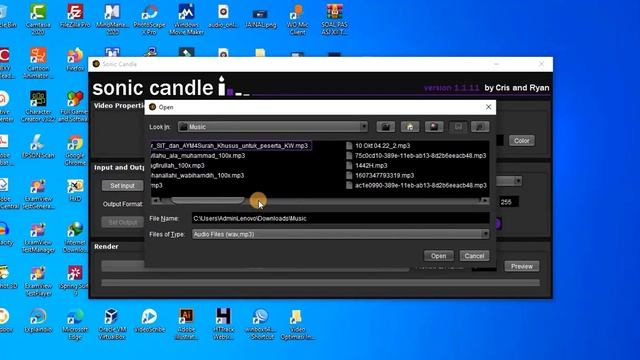
Task: Open MindManager 2020 desktop icon
Action: tap(112, 19)
